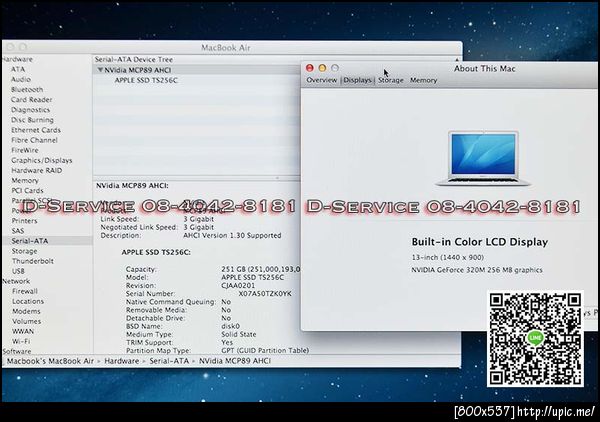Click the Serial-ATA Device Tree column header
Screen dimensions: 600x422
134,59
